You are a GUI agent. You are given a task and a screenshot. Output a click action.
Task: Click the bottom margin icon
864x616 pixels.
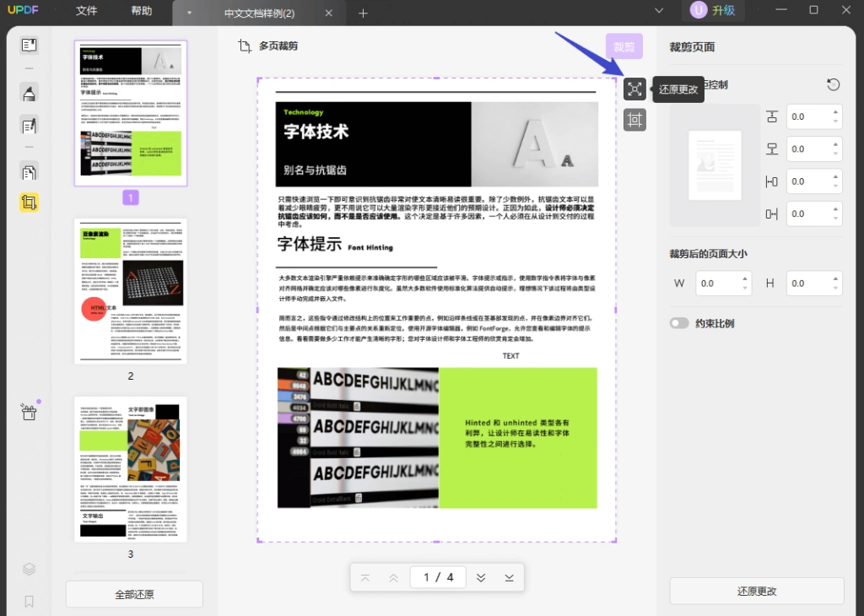point(772,149)
